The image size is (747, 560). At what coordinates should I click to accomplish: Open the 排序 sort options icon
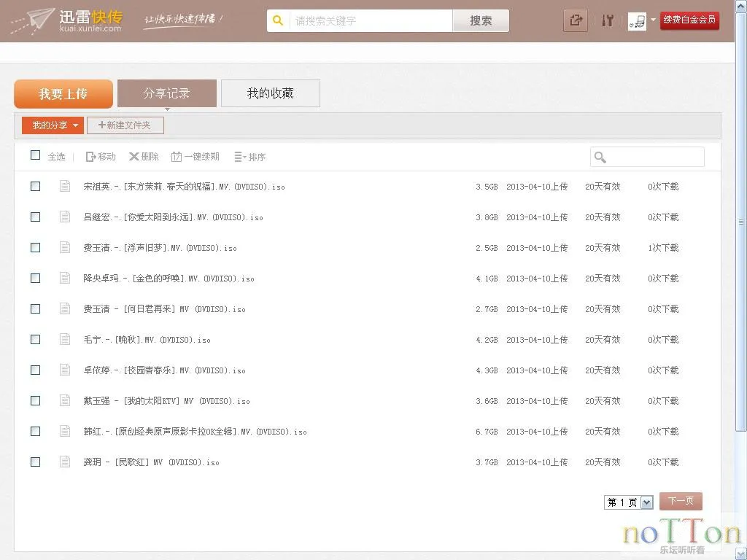pyautogui.click(x=239, y=156)
